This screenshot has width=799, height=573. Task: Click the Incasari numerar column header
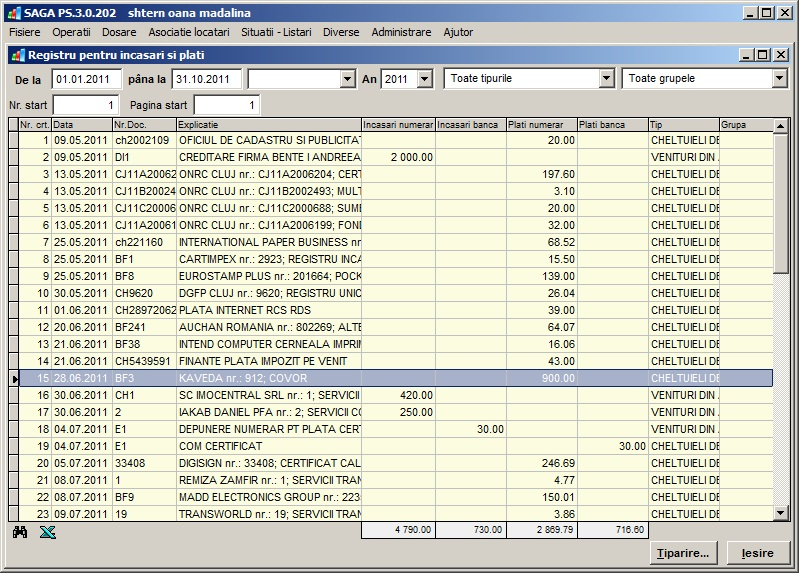(x=398, y=125)
